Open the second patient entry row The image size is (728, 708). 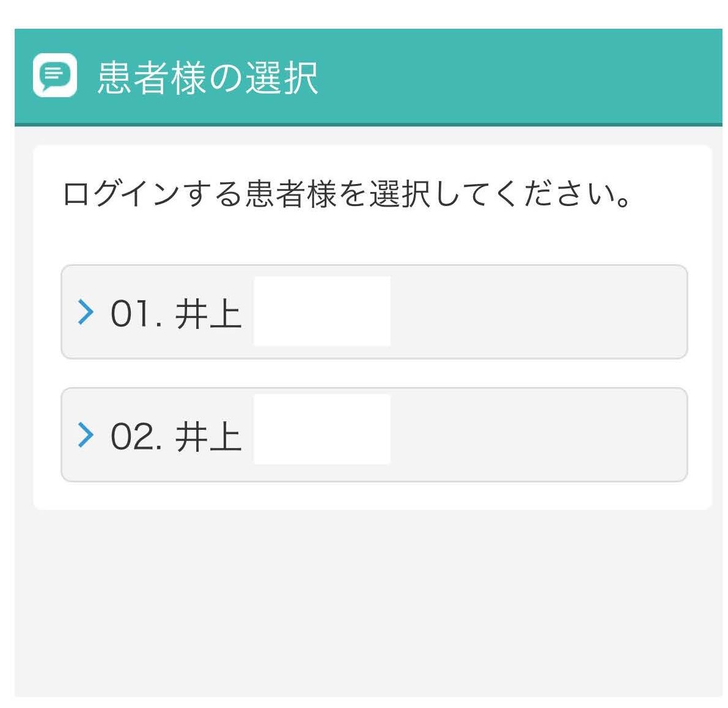[x=374, y=435]
